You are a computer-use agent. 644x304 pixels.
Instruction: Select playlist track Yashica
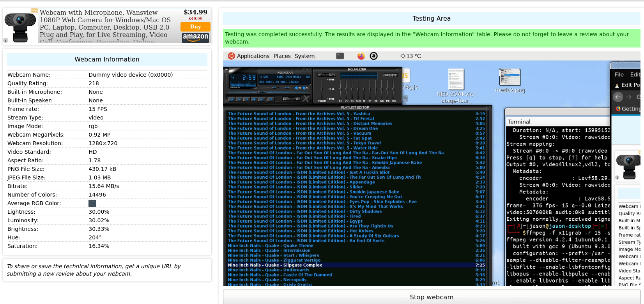pos(356,114)
